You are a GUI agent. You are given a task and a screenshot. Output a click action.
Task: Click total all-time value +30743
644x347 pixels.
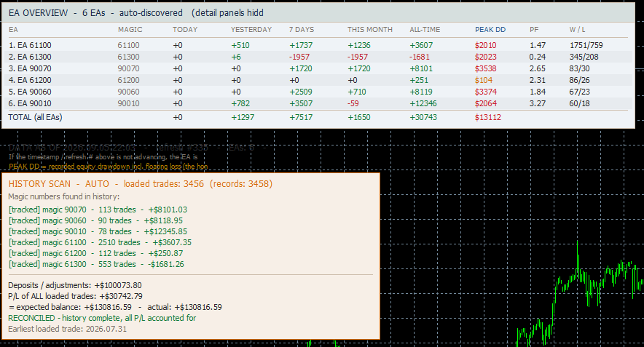(x=423, y=117)
